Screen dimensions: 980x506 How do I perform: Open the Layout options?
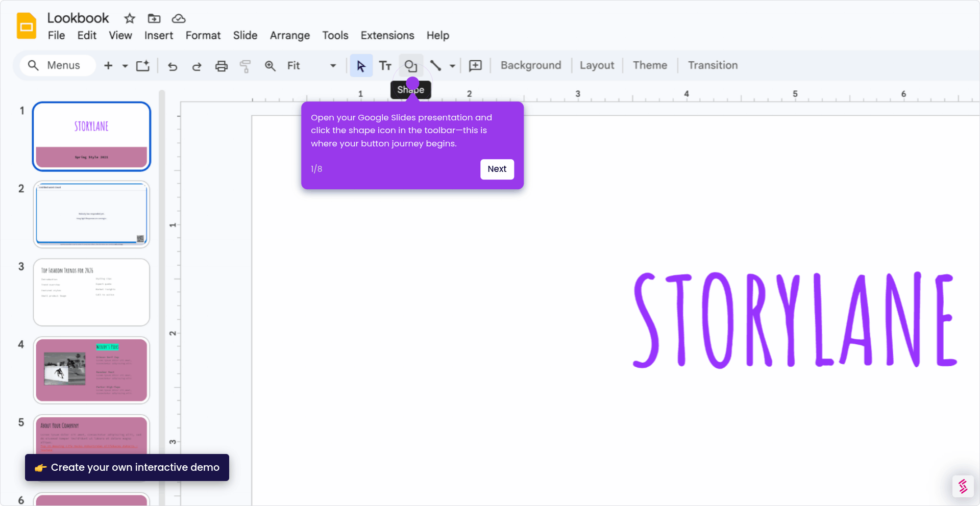coord(597,65)
